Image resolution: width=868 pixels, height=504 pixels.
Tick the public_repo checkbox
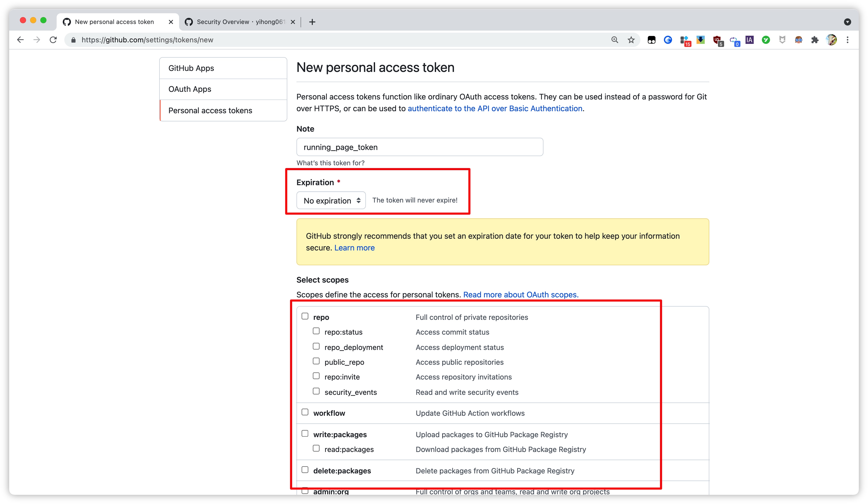coord(316,361)
